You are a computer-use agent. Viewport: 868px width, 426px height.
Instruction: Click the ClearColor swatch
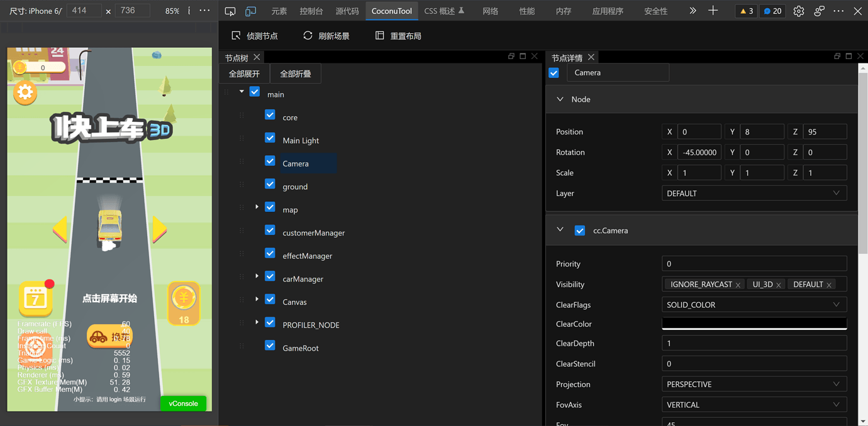(754, 324)
